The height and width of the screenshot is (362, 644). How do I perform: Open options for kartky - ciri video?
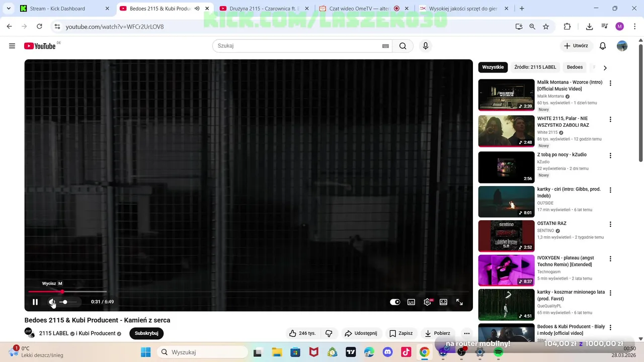point(610,190)
